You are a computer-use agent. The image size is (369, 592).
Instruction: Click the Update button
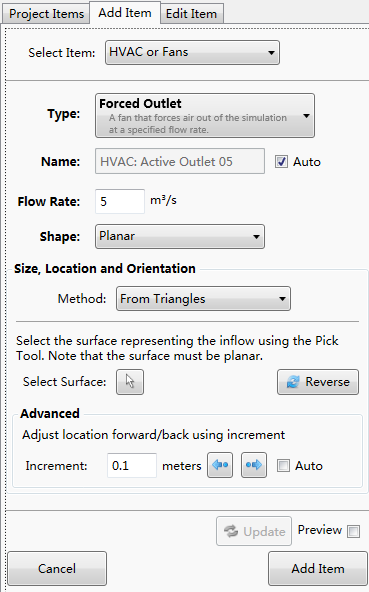254,531
